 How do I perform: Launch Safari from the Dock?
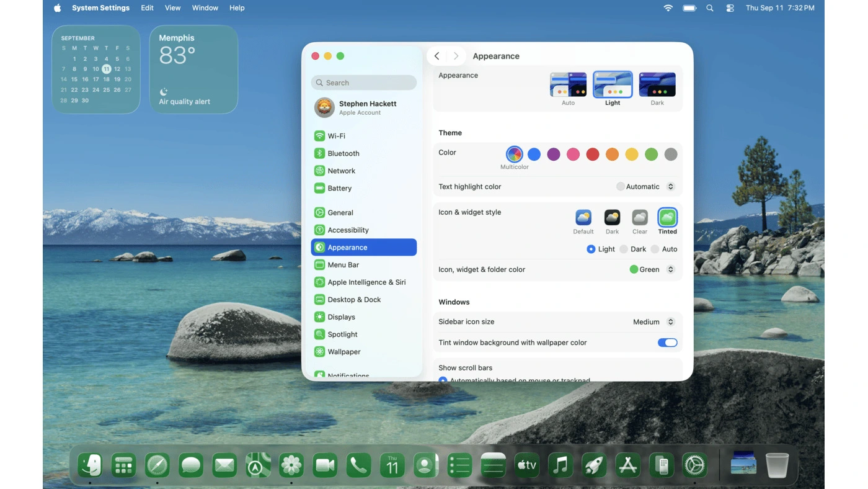pos(157,465)
